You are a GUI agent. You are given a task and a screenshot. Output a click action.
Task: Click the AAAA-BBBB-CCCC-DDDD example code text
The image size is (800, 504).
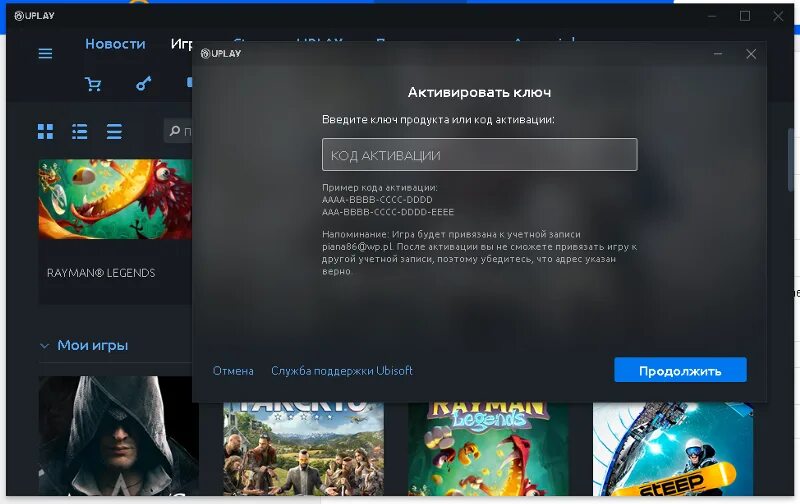point(377,199)
